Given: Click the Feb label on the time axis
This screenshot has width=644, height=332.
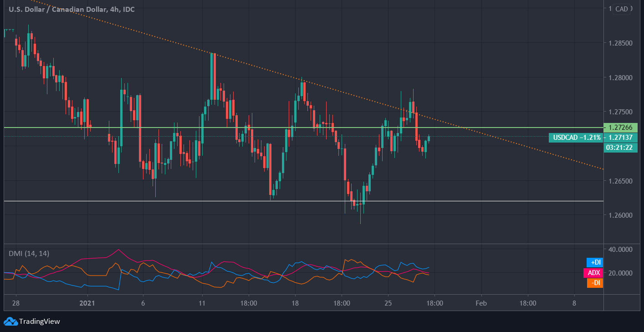Looking at the screenshot, I should pyautogui.click(x=481, y=303).
